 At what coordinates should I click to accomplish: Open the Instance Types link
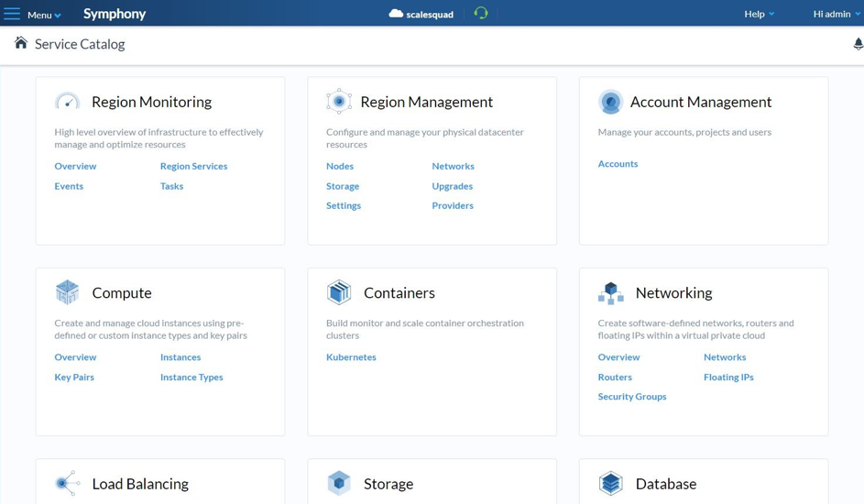(x=191, y=377)
